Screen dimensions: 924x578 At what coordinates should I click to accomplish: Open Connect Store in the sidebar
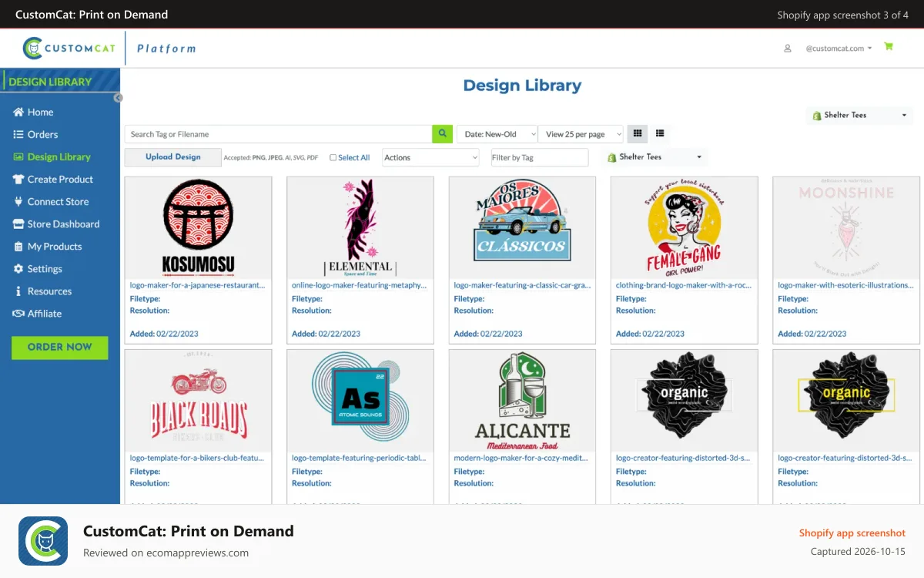click(58, 202)
